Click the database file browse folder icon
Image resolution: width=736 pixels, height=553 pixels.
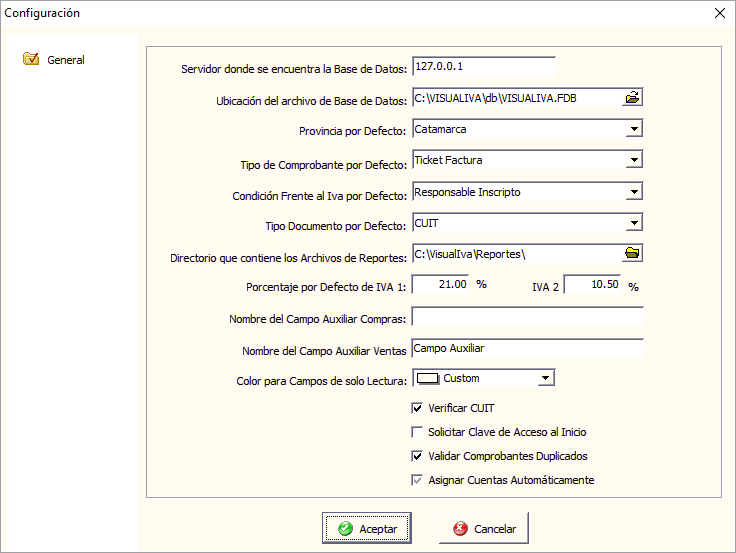point(632,98)
